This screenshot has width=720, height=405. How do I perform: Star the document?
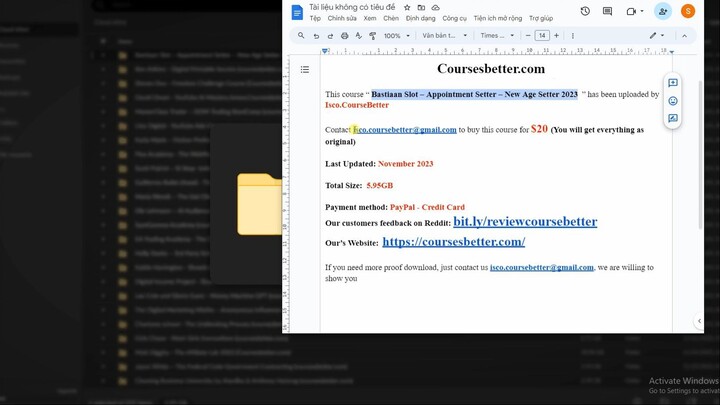pos(407,7)
